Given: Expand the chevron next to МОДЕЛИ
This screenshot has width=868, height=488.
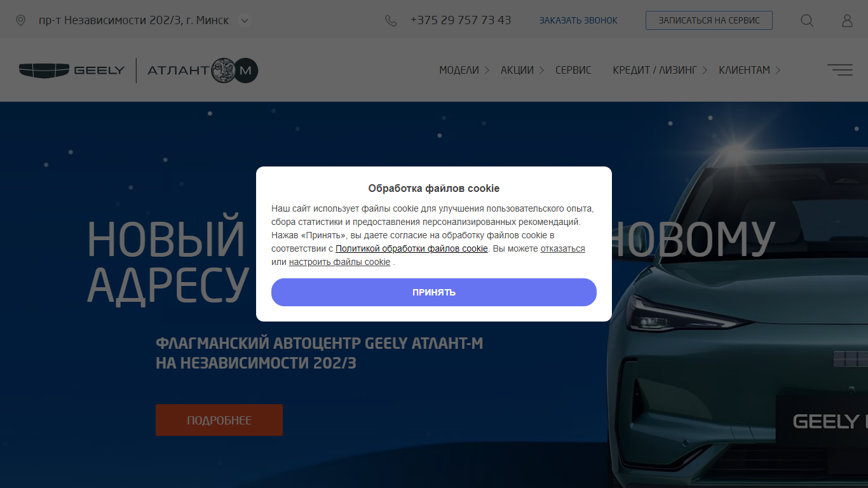Looking at the screenshot, I should click(487, 71).
